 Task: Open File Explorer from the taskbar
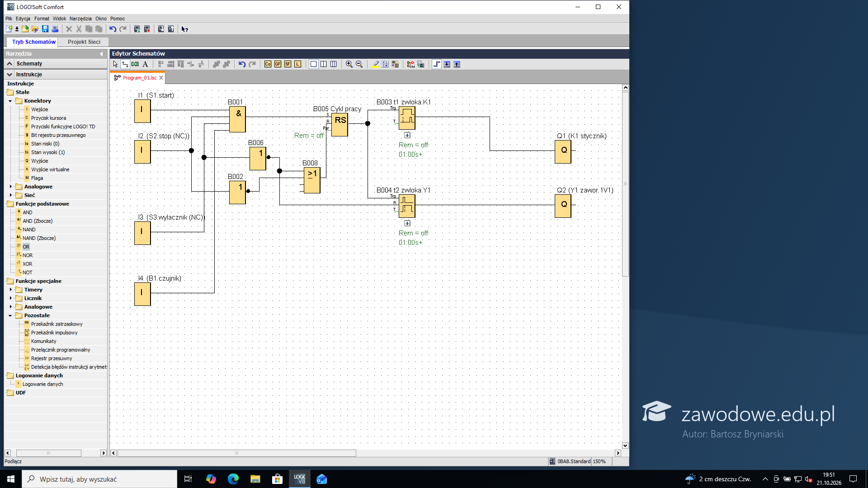coord(255,479)
